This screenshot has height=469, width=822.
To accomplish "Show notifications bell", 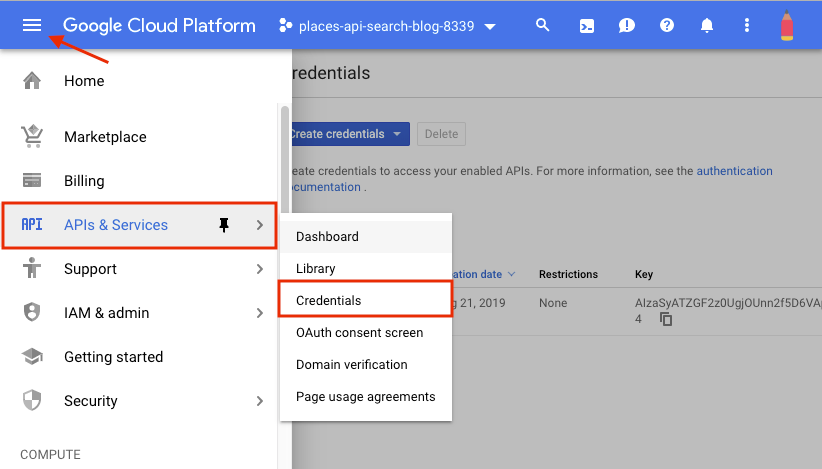I will 707,25.
